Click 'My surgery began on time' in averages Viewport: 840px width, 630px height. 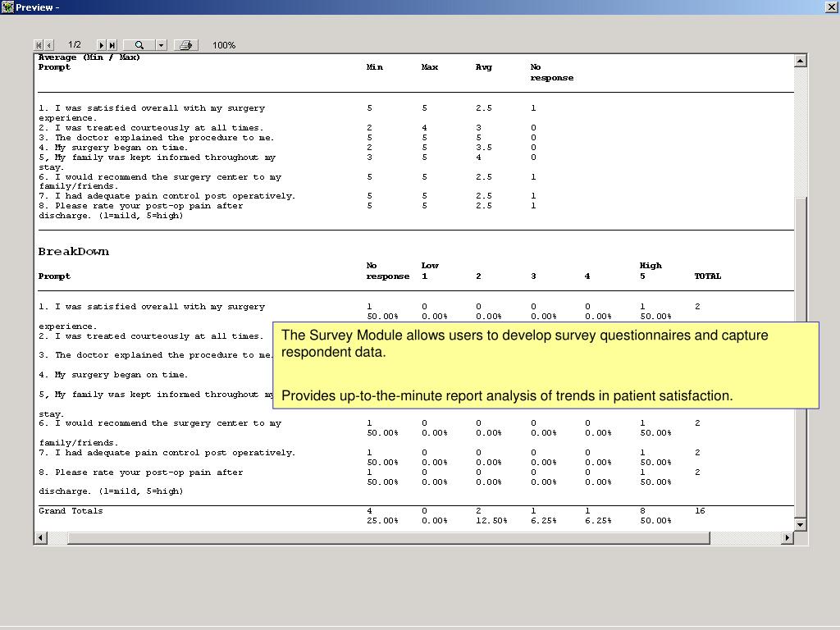(x=113, y=148)
